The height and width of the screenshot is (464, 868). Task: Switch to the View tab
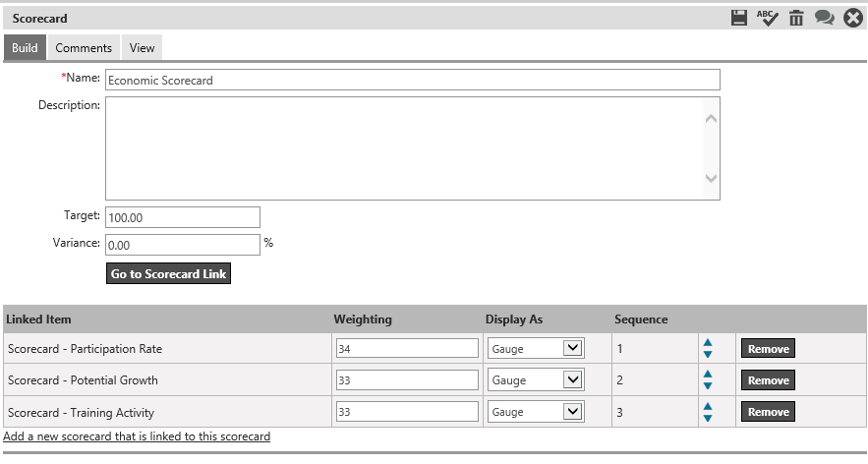pyautogui.click(x=142, y=47)
